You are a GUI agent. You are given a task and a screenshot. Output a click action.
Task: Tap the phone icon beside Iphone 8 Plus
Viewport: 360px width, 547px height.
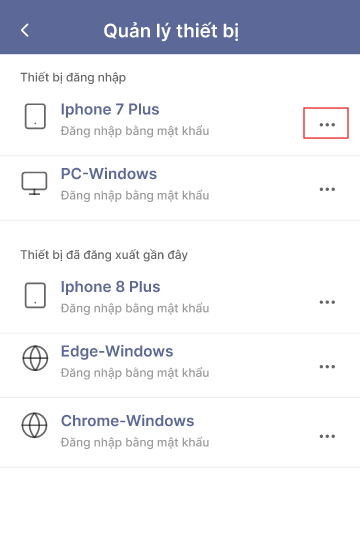point(35,295)
